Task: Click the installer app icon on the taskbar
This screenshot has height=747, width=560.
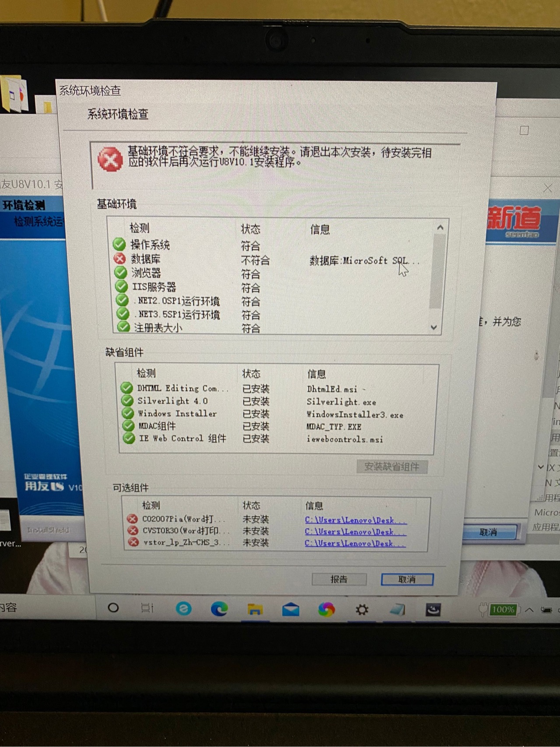Action: [x=433, y=610]
